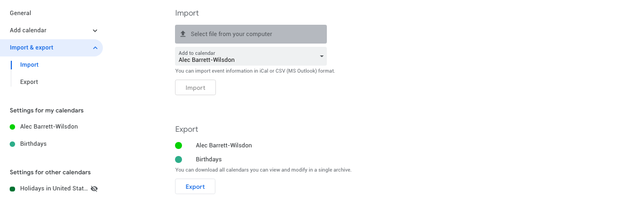Open Holidays in United States calendar settings
This screenshot has height=199, width=644.
[54, 189]
